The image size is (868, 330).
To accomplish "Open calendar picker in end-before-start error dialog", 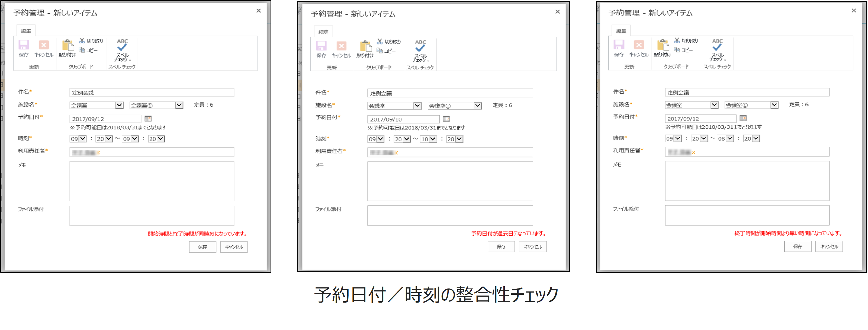I will point(743,118).
